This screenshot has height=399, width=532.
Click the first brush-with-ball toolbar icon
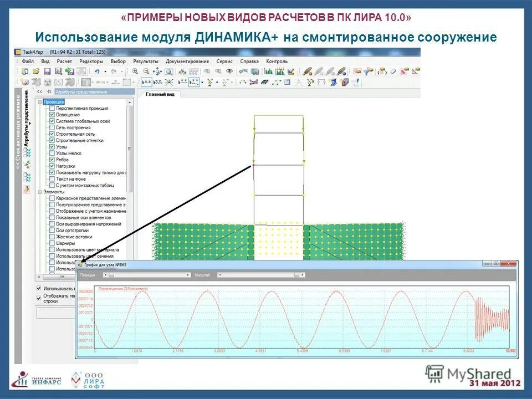coord(308,71)
